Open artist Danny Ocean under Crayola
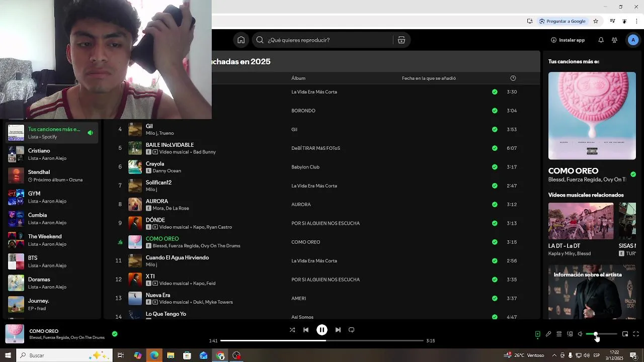 (167, 171)
